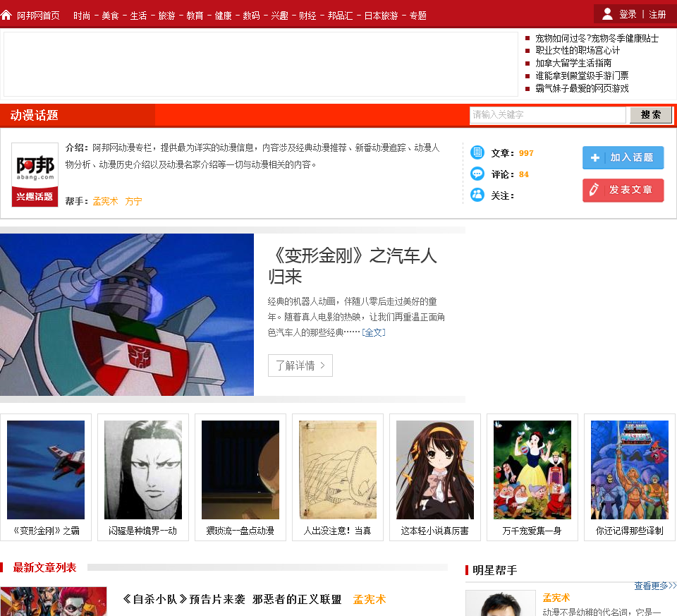The image size is (677, 616).
Task: Open the 邦品汇 navigation item
Action: point(340,16)
